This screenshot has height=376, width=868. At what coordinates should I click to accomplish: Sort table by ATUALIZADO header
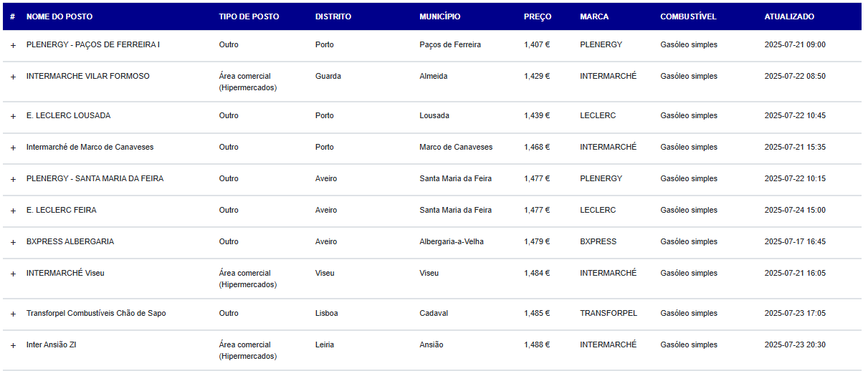pyautogui.click(x=789, y=16)
